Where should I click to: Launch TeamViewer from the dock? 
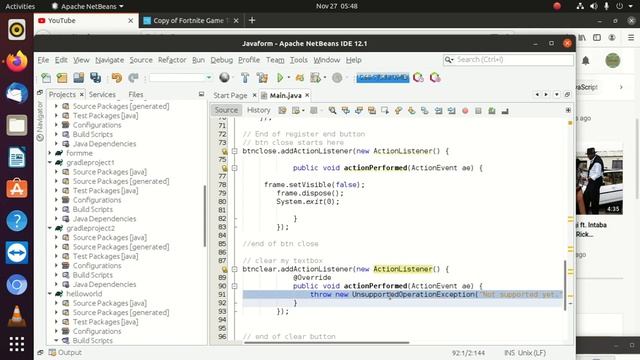(17, 253)
